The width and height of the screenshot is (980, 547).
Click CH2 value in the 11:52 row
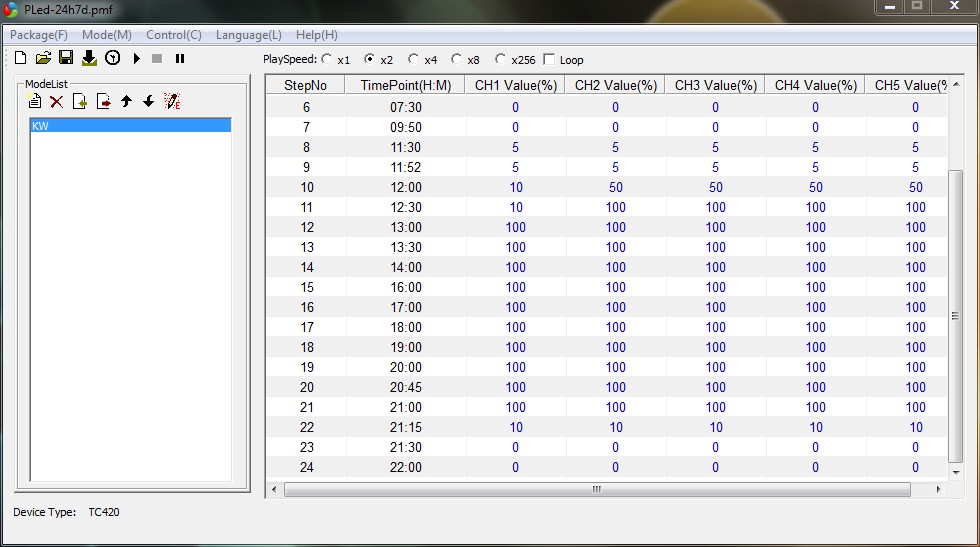tap(616, 167)
